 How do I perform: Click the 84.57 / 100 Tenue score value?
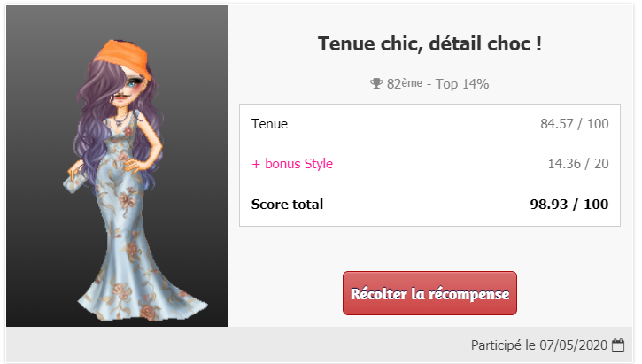pyautogui.click(x=574, y=124)
